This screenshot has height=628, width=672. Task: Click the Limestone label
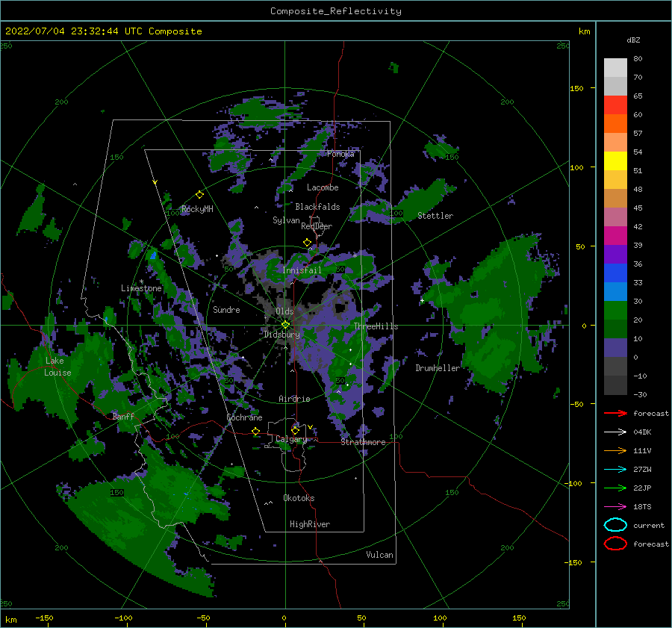[141, 288]
